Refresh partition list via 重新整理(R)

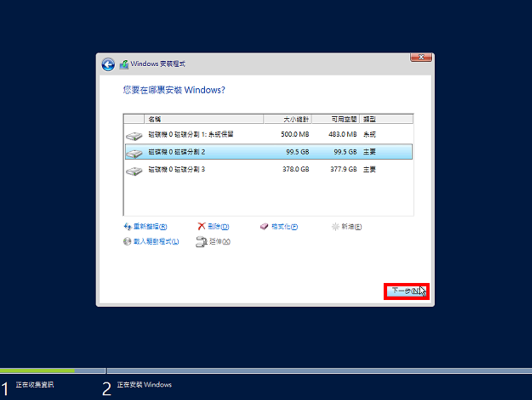tap(150, 227)
